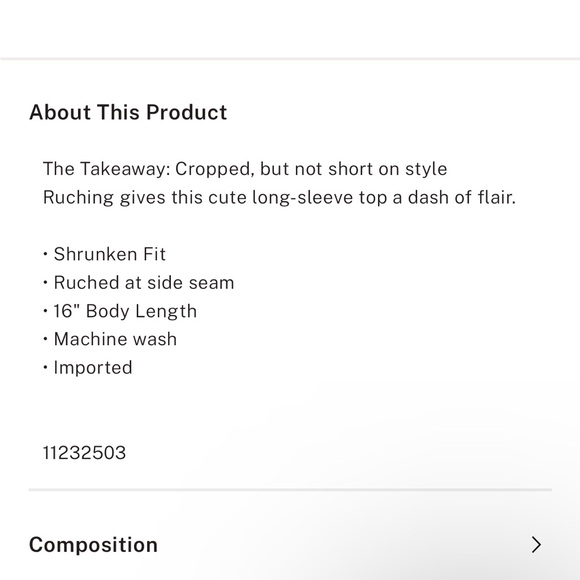
Task: Click the Ruching gives this cute sentence
Action: pyautogui.click(x=279, y=197)
